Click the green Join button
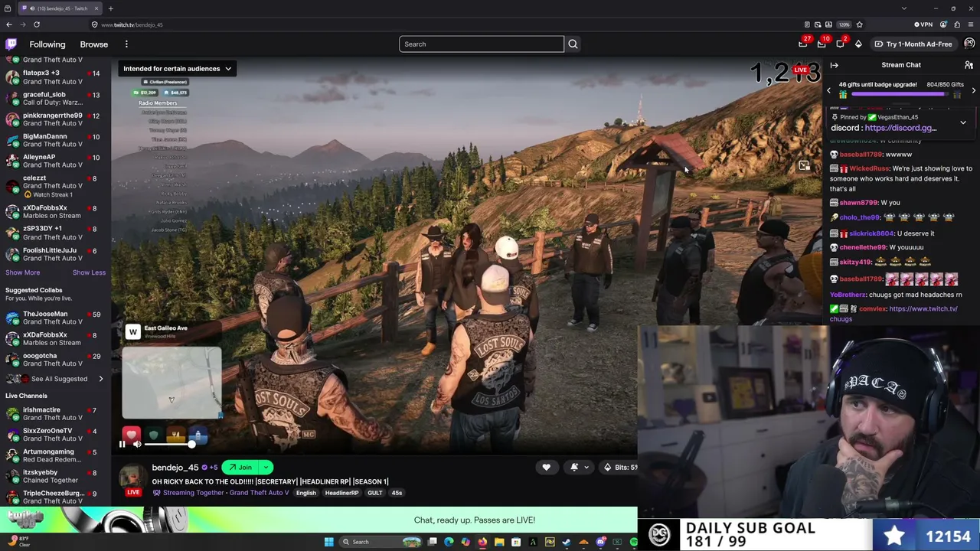 tap(240, 468)
